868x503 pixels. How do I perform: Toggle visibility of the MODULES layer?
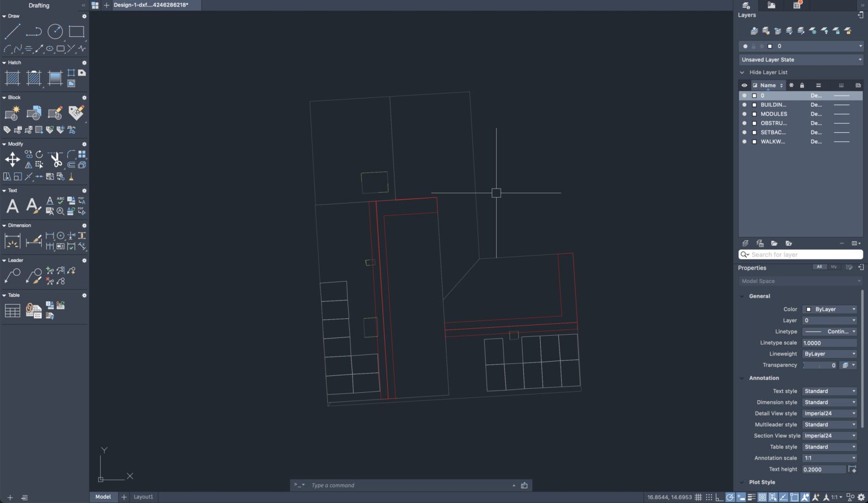(744, 114)
